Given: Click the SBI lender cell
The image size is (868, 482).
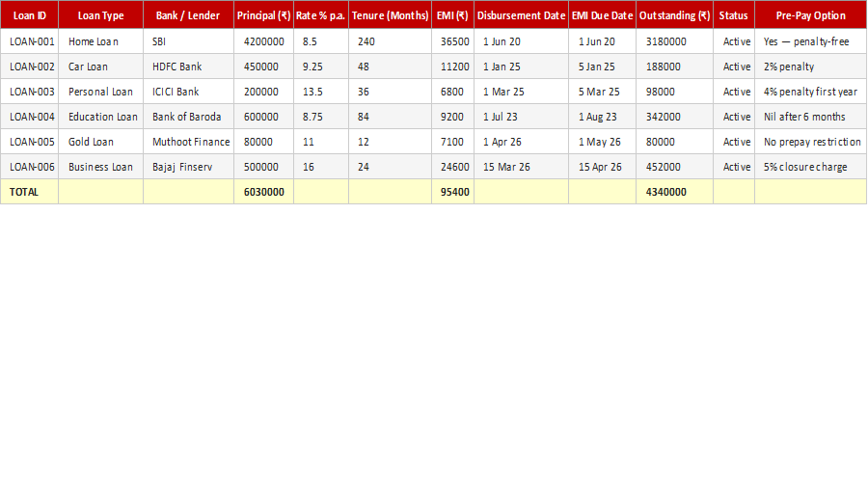Looking at the screenshot, I should tap(188, 41).
